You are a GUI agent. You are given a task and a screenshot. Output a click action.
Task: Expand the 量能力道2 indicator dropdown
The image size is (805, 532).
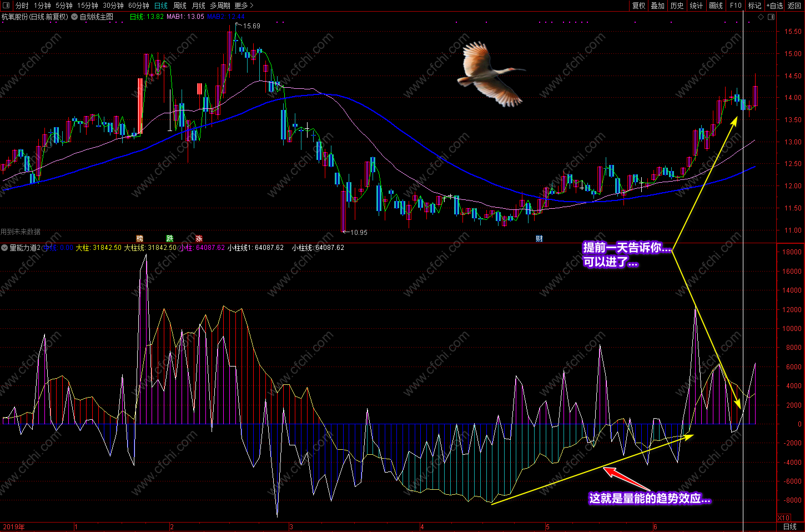pos(4,248)
